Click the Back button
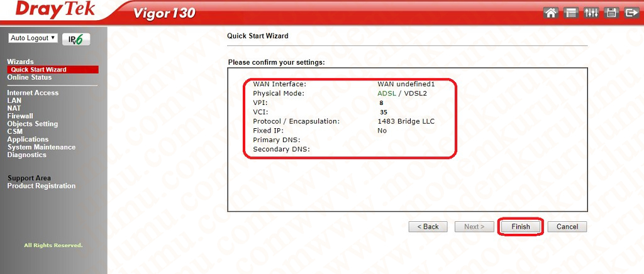The height and width of the screenshot is (274, 644). [428, 227]
